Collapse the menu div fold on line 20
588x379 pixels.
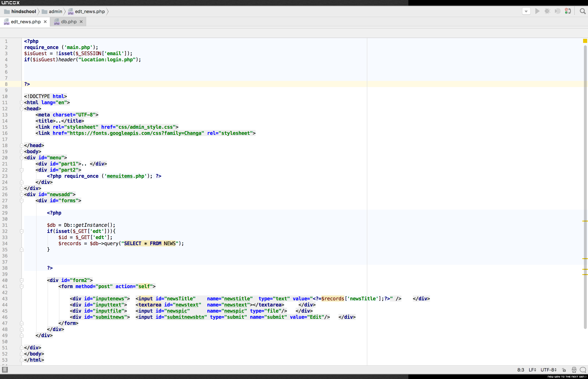coord(22,158)
